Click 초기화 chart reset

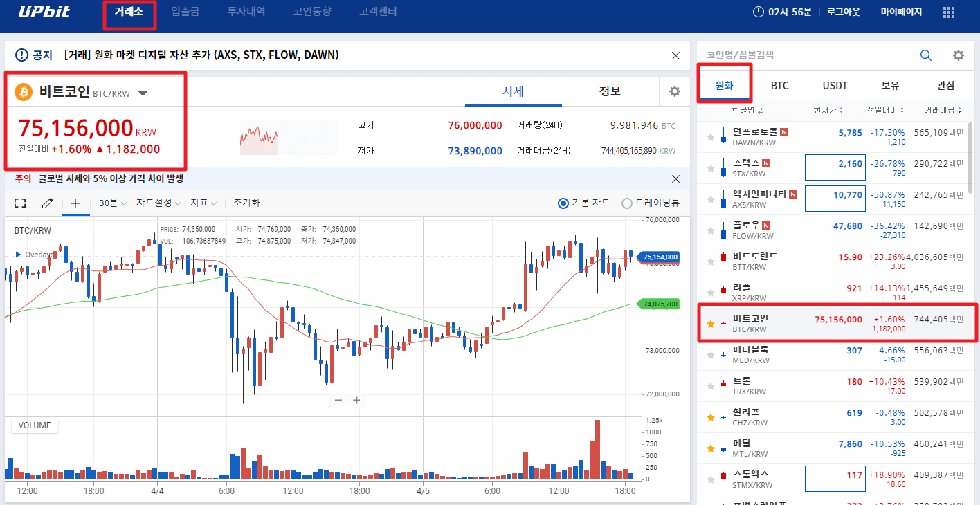(x=246, y=203)
